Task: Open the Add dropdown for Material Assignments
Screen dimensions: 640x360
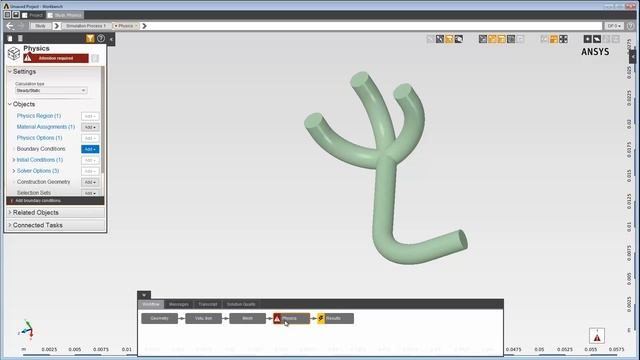Action: coord(90,127)
